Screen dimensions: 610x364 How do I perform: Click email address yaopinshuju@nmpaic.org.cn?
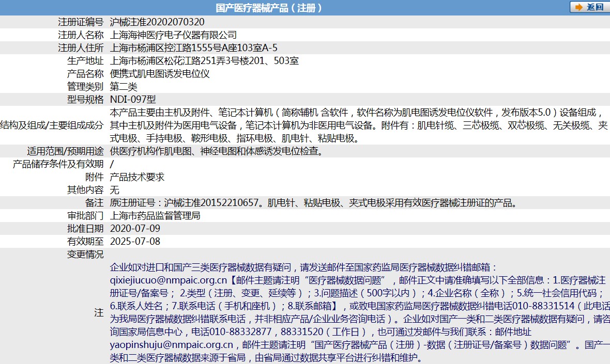coord(172,344)
